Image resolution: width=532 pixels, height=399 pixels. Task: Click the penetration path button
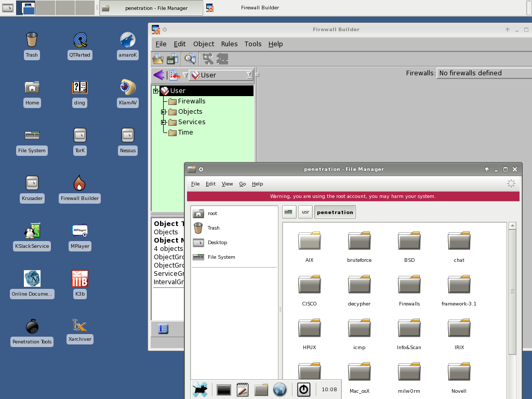tap(335, 212)
